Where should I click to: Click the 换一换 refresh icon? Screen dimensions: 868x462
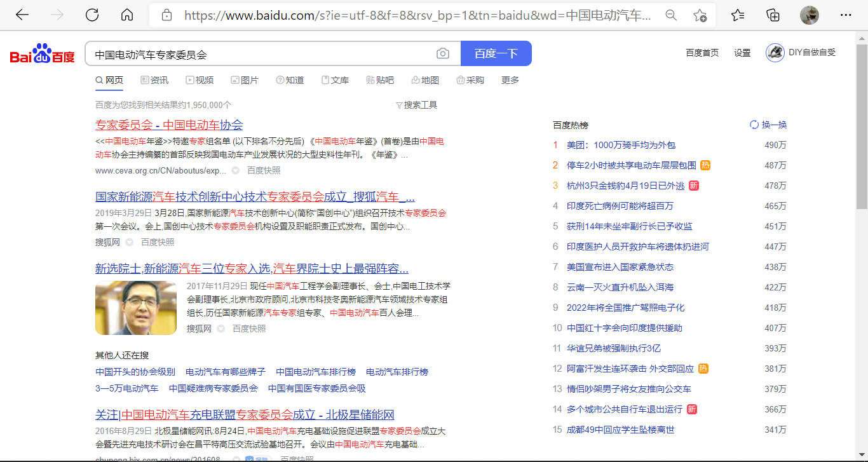pyautogui.click(x=754, y=125)
